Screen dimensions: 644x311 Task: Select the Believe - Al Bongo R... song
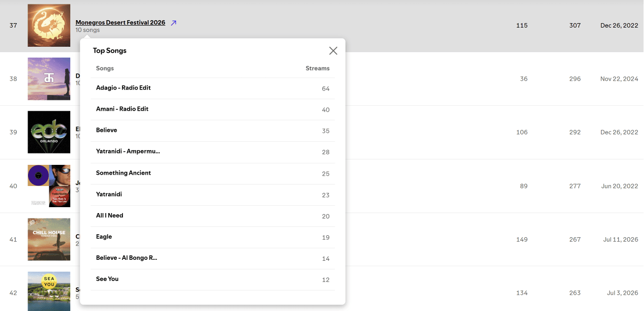point(213,258)
